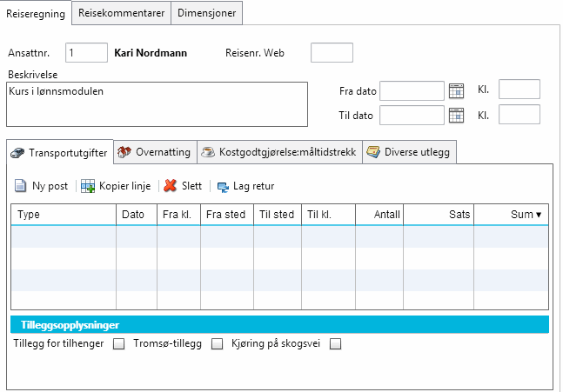
Task: Click the Reisenr. Web input field
Action: 332,53
